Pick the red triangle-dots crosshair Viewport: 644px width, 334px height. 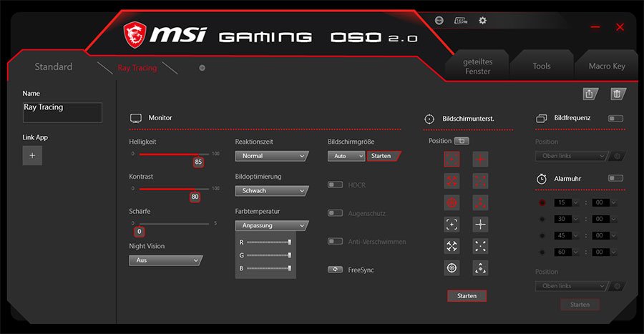coord(480,202)
